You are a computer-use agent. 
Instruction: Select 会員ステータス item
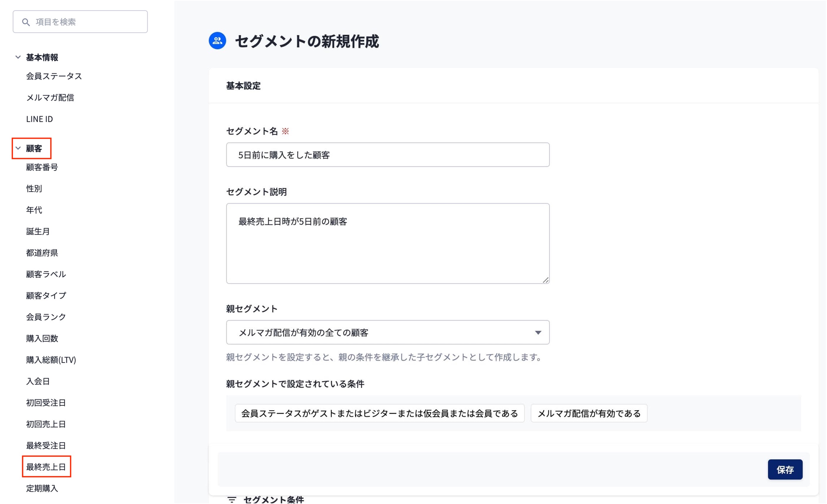54,76
